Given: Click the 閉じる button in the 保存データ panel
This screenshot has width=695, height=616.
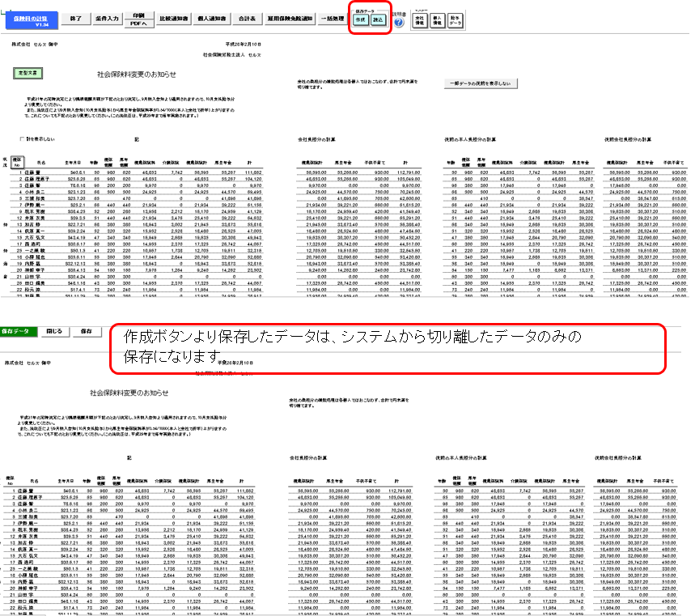Looking at the screenshot, I should 54,331.
